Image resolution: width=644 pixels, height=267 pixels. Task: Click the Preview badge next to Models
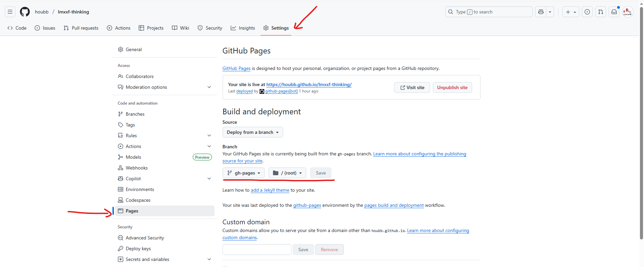coord(202,157)
